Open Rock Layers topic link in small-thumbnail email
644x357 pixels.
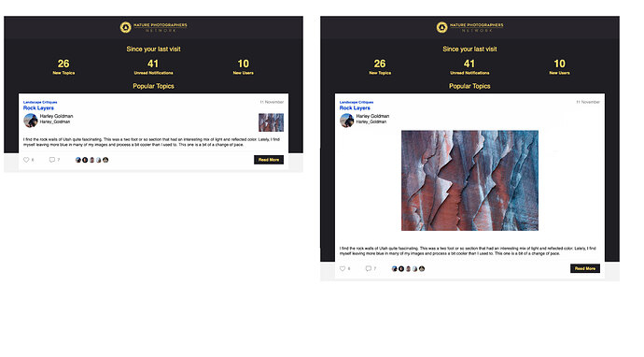click(x=38, y=107)
